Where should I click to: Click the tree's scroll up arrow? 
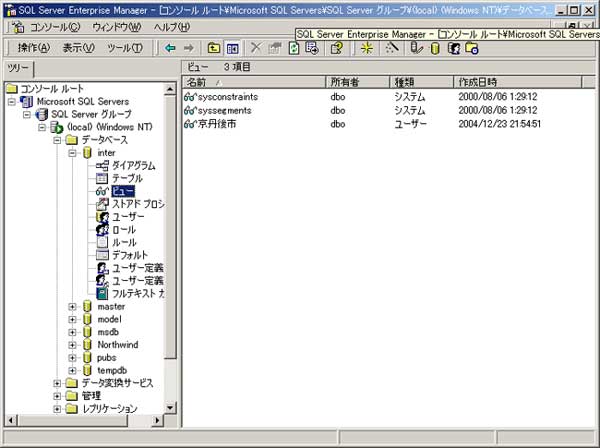click(170, 90)
